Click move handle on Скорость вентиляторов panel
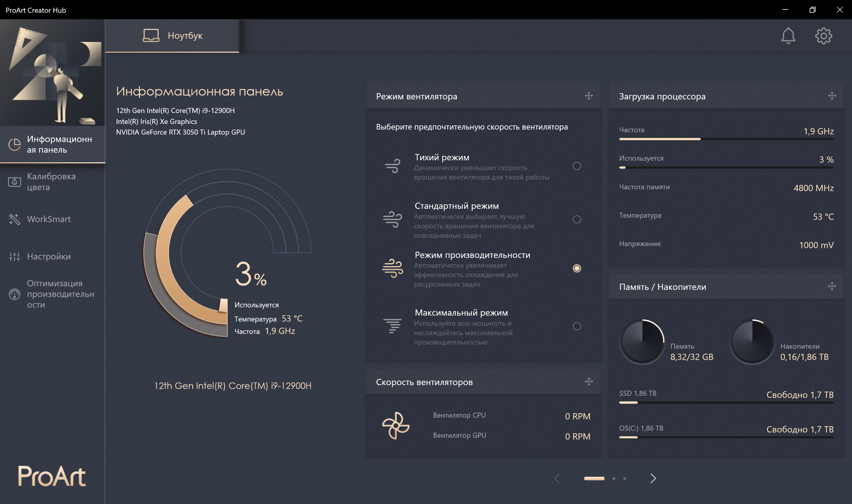The height and width of the screenshot is (504, 852). tap(589, 381)
